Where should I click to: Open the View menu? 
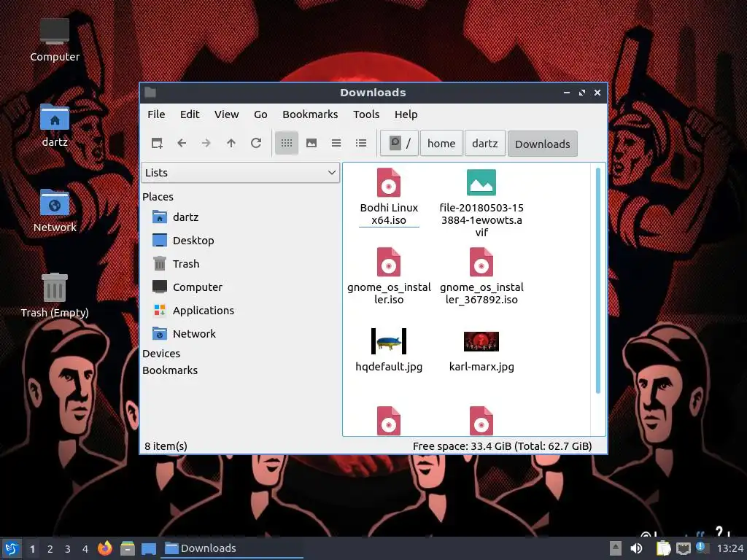pyautogui.click(x=226, y=114)
